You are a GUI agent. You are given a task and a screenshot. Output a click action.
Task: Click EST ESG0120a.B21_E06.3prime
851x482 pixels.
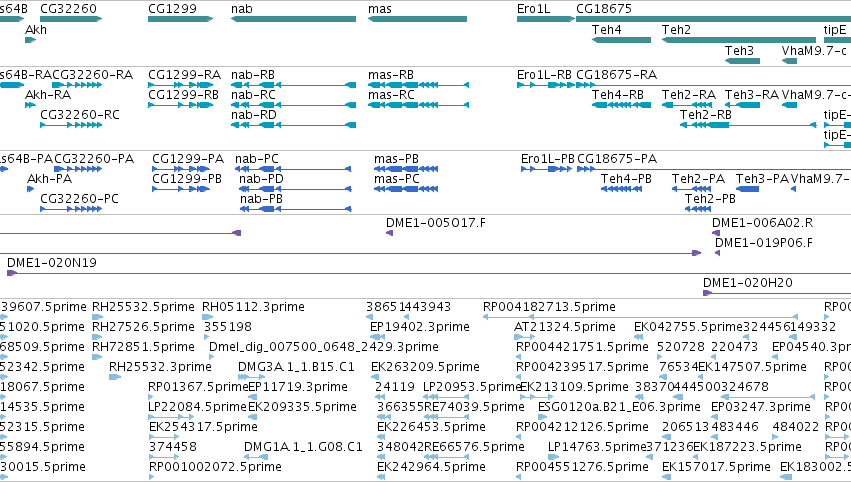click(x=542, y=417)
